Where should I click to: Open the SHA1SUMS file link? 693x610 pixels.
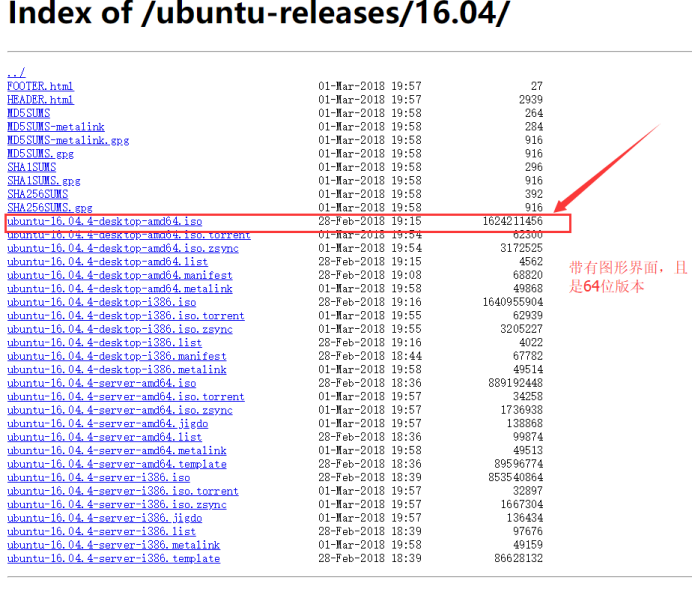[31, 167]
